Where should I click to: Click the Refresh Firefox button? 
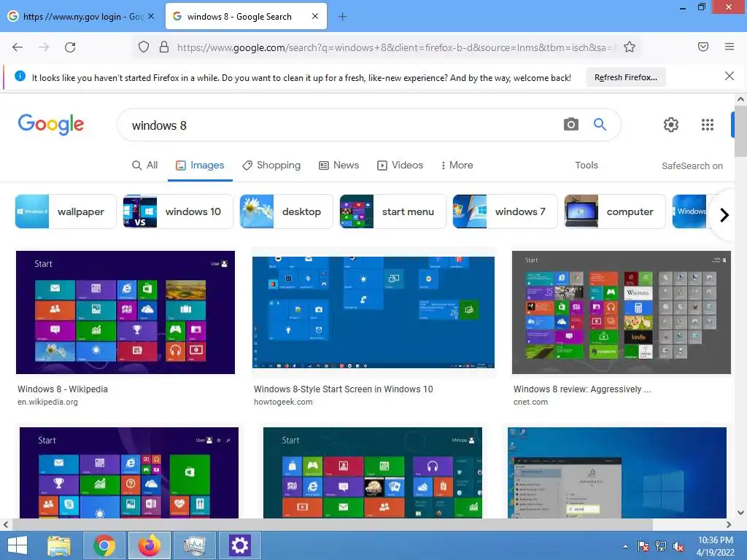(625, 77)
